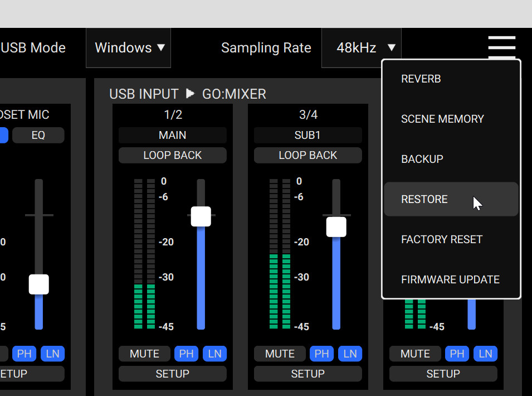532x396 pixels.
Task: Expand the USB Mode Windows dropdown
Action: (x=129, y=48)
